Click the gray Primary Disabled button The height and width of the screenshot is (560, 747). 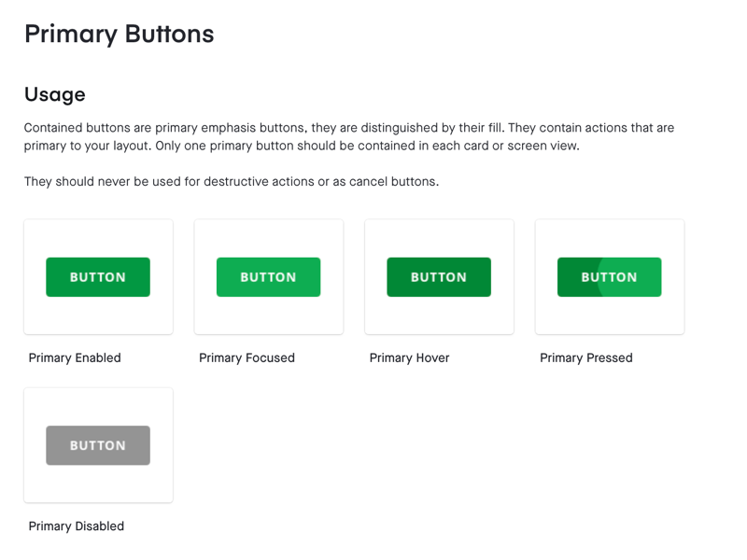(x=98, y=445)
